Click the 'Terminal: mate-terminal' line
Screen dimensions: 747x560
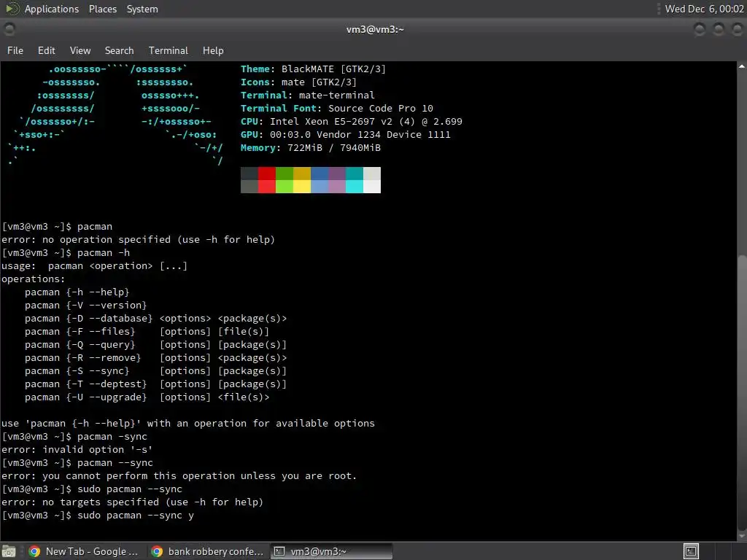coord(307,96)
